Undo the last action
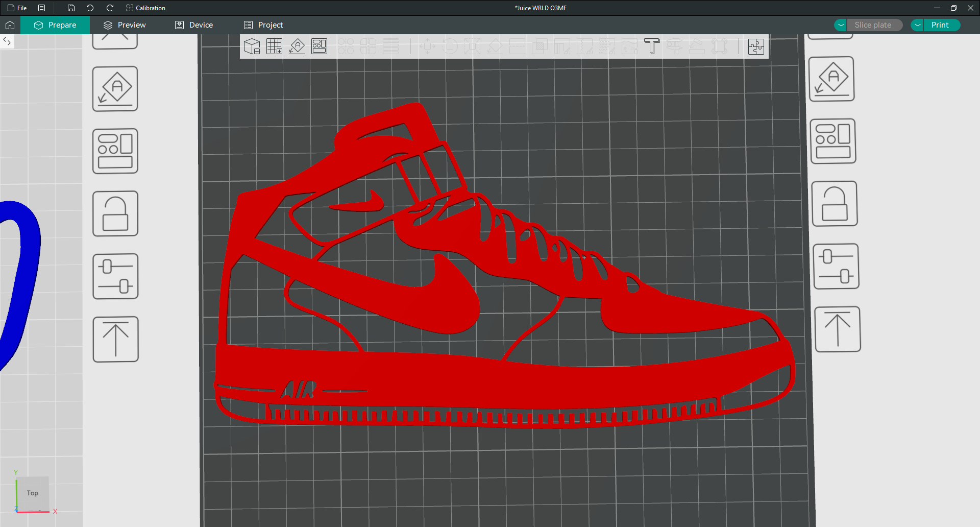The image size is (980, 527). click(90, 8)
